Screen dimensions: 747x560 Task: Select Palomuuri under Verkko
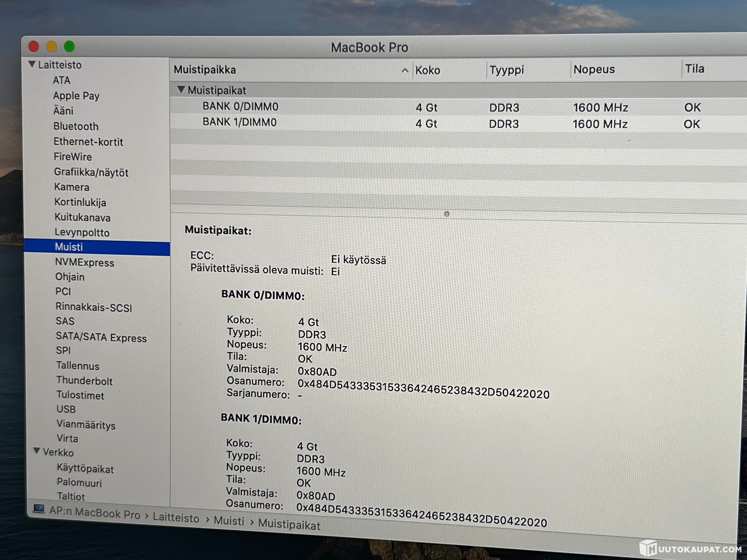tap(80, 483)
